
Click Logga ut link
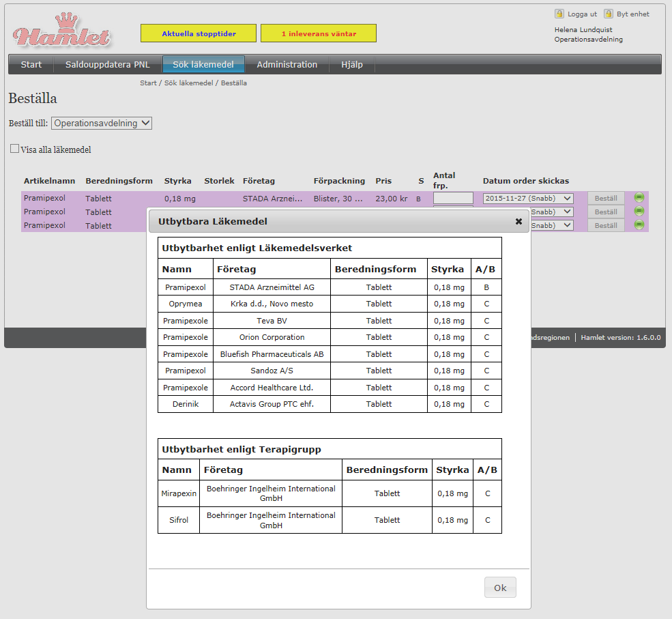click(582, 14)
